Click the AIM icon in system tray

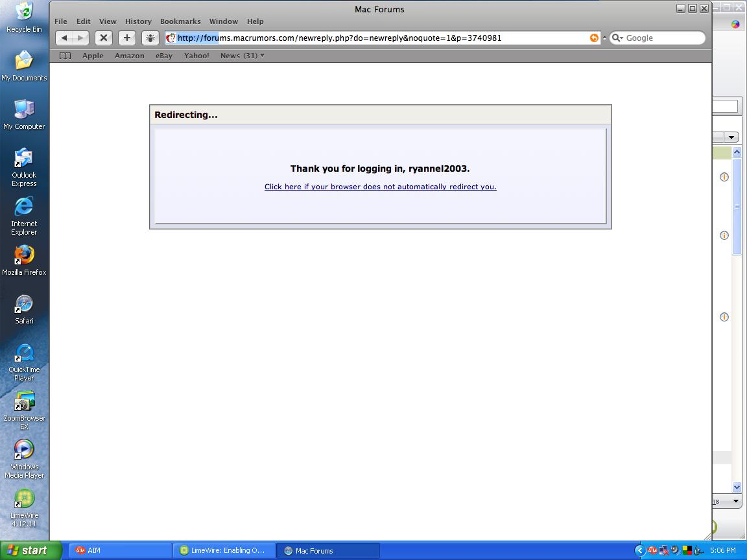tap(652, 550)
